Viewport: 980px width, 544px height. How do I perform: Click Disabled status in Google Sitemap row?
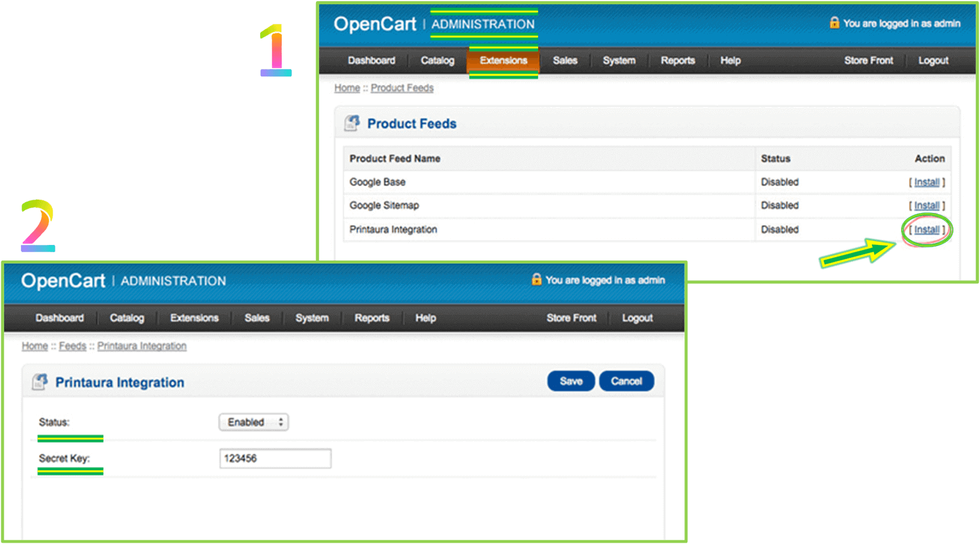(780, 205)
